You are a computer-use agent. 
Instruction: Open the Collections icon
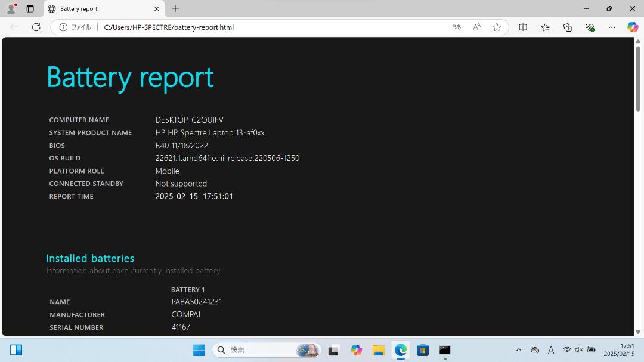click(567, 27)
